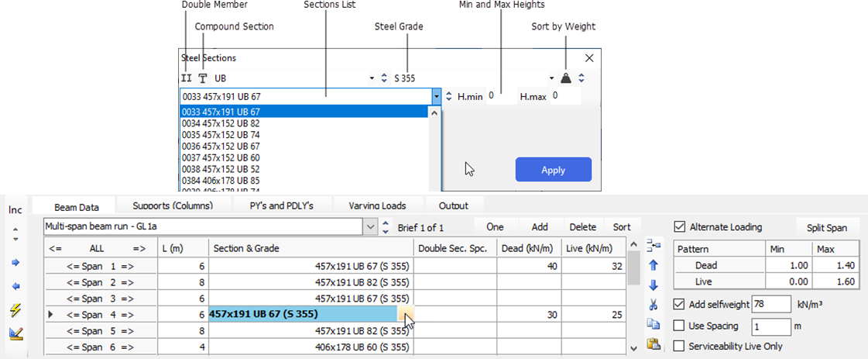Click the scissors cut icon
868x359 pixels.
coord(654,304)
